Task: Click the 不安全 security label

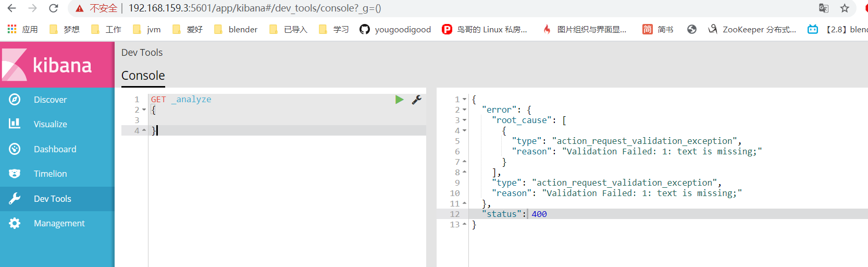Action: click(x=104, y=8)
